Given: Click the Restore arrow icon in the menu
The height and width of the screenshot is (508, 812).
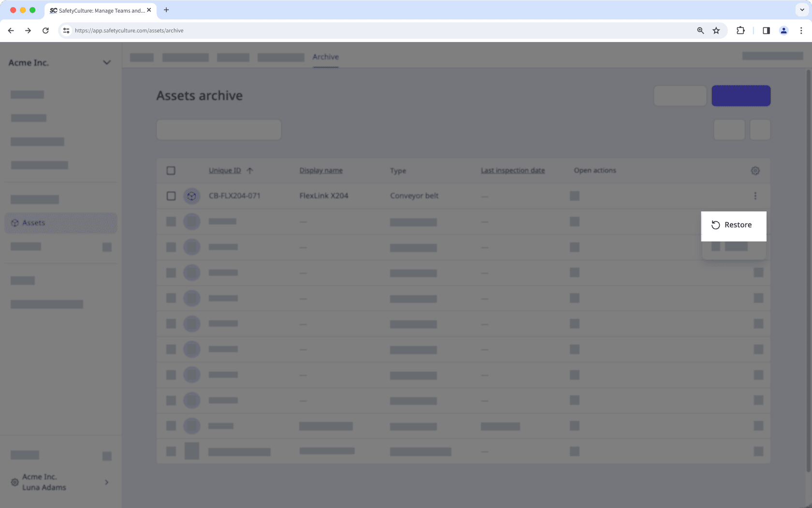Looking at the screenshot, I should coord(715,225).
